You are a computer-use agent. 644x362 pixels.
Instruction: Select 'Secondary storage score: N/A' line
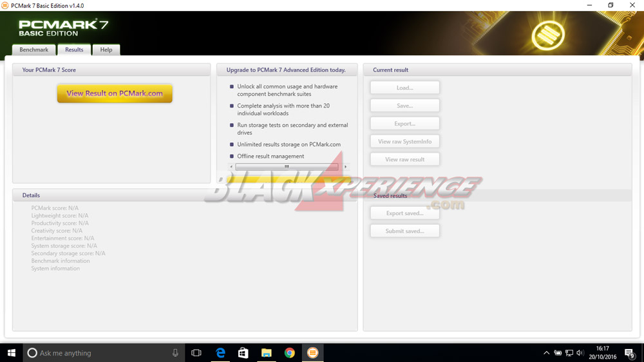68,253
